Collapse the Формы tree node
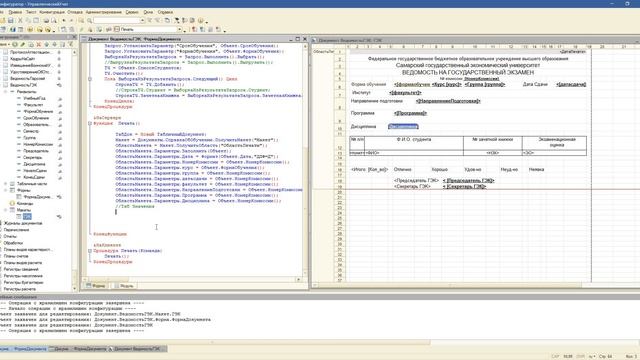Screen dimensions: 640x360 pyautogui.click(x=6, y=190)
